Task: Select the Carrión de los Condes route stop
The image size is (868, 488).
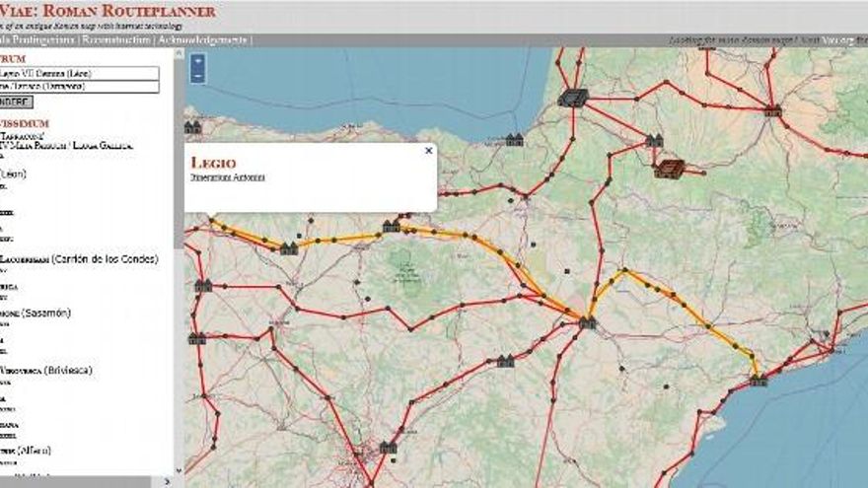Action: pyautogui.click(x=79, y=259)
